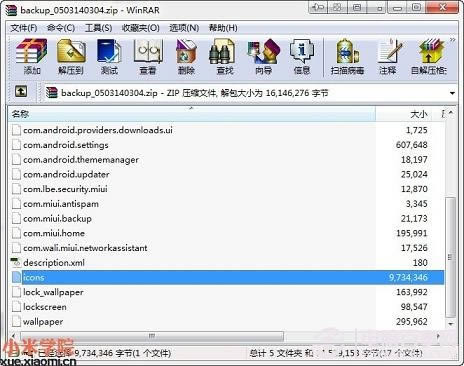Click the vertical scrollbar down arrow

click(x=451, y=324)
